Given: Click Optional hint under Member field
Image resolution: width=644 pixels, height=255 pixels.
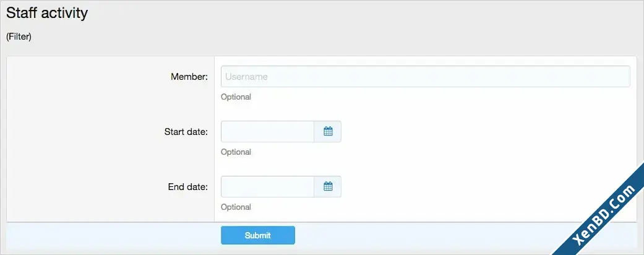Looking at the screenshot, I should (x=236, y=97).
